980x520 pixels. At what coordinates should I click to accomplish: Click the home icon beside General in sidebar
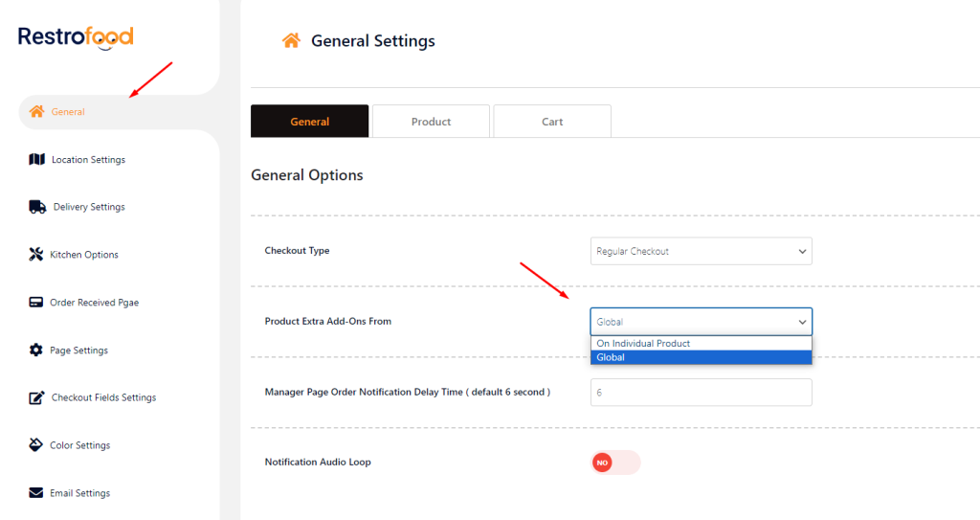[x=37, y=111]
